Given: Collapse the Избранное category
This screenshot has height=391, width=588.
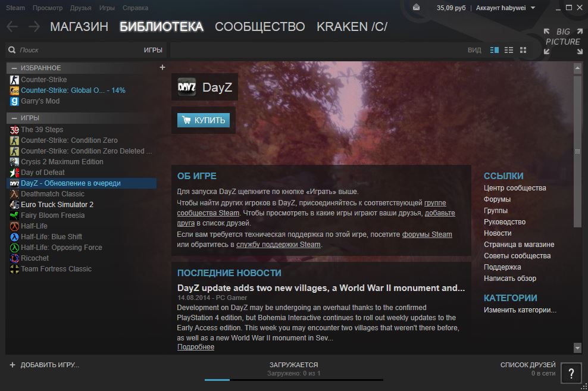Looking at the screenshot, I should coord(14,68).
